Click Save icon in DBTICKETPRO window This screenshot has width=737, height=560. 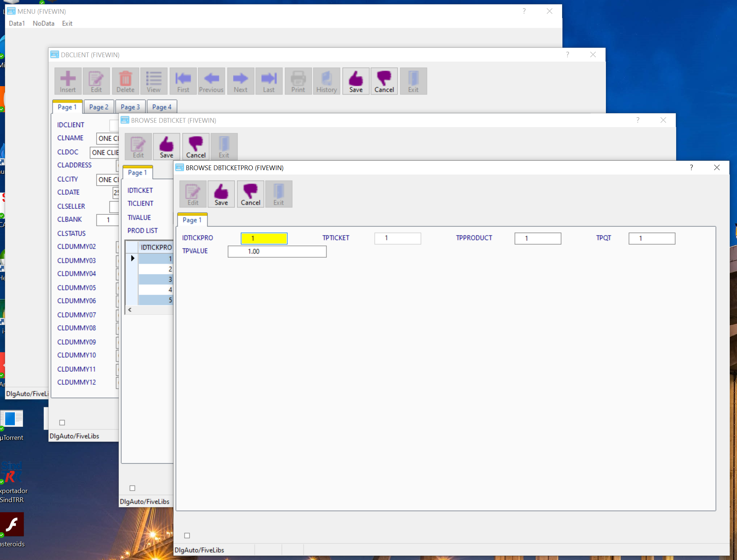[221, 194]
